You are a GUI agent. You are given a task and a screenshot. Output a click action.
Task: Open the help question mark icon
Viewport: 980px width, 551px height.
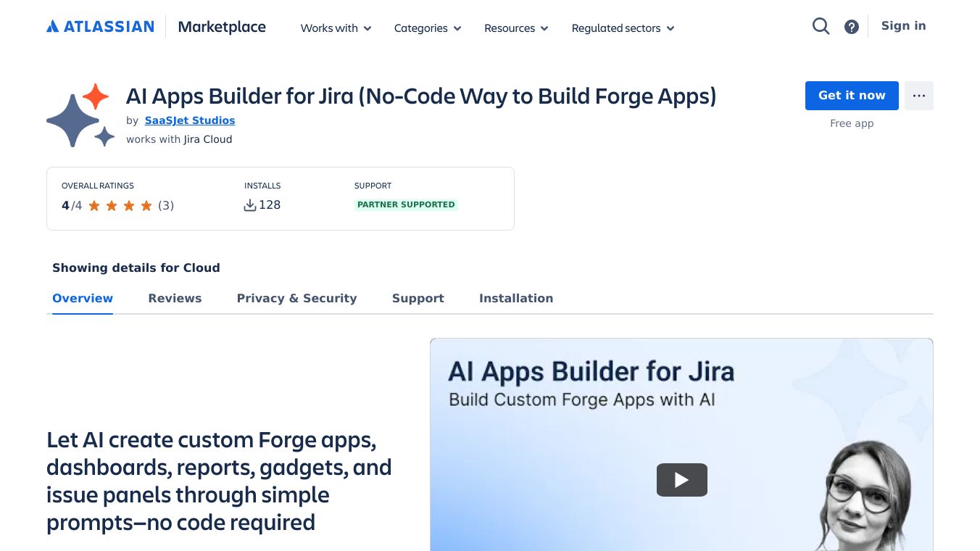click(851, 26)
